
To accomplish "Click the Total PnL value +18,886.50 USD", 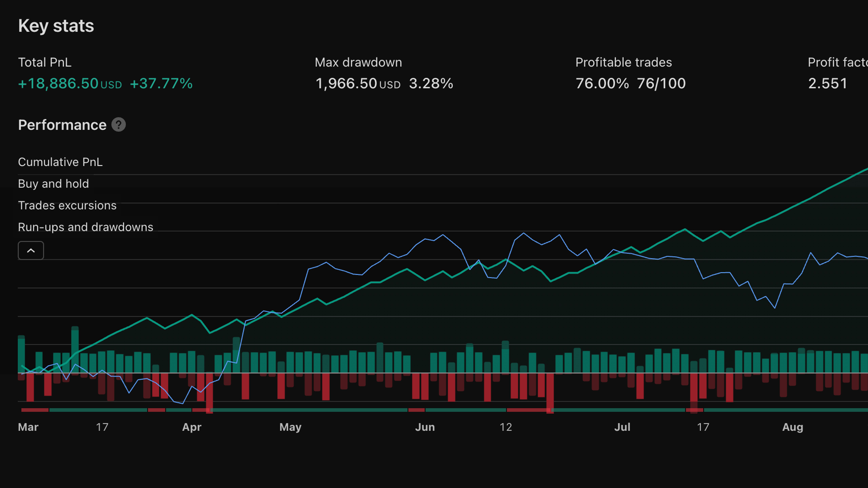I will pyautogui.click(x=70, y=83).
